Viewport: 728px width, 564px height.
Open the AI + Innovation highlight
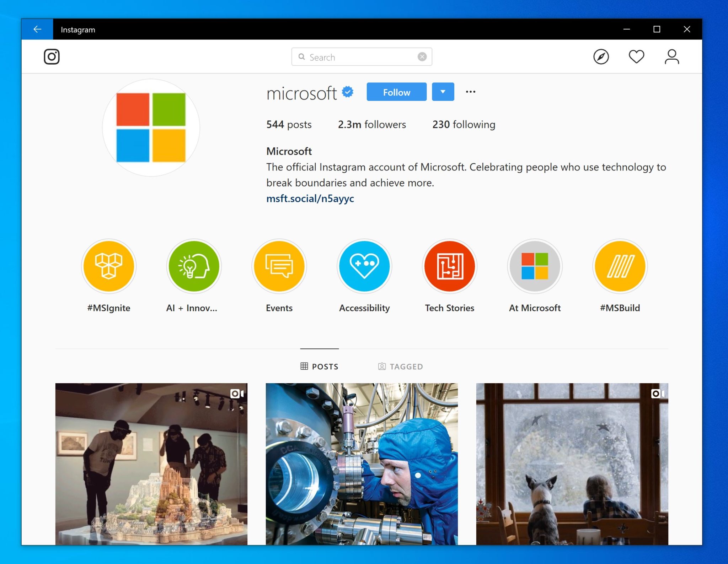[x=194, y=266]
